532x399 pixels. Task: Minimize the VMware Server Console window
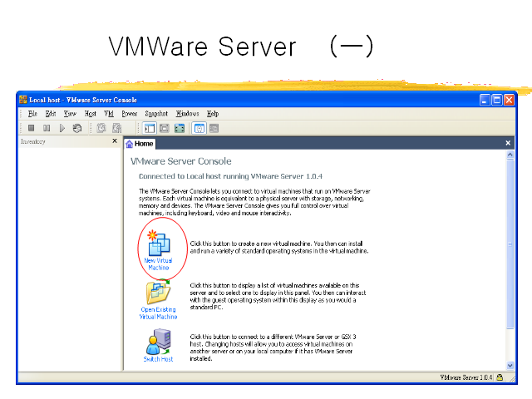coord(485,100)
